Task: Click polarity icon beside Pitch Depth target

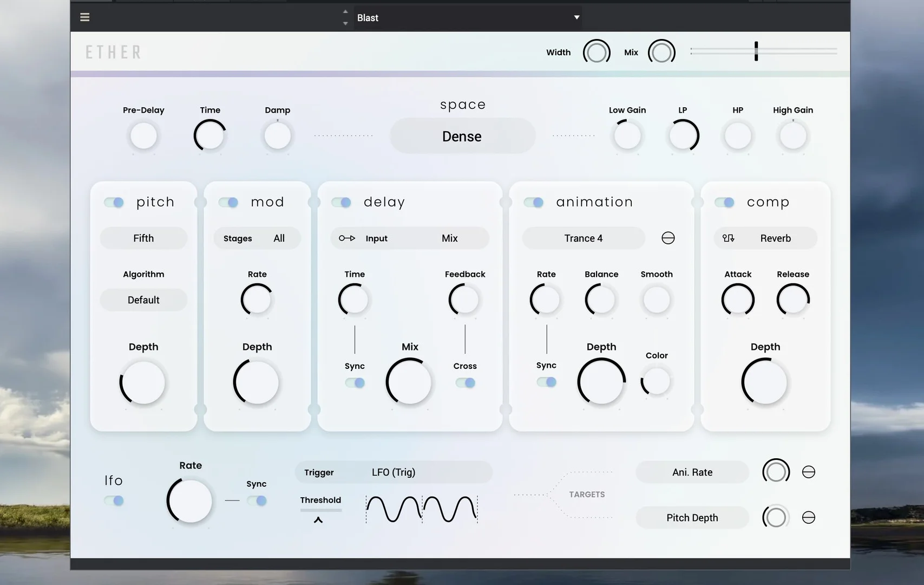Action: [808, 518]
